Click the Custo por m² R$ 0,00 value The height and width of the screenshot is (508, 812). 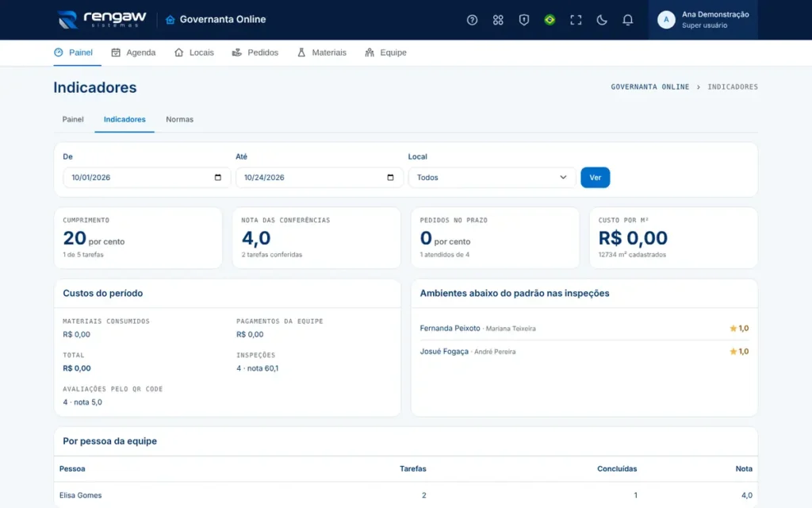click(633, 238)
